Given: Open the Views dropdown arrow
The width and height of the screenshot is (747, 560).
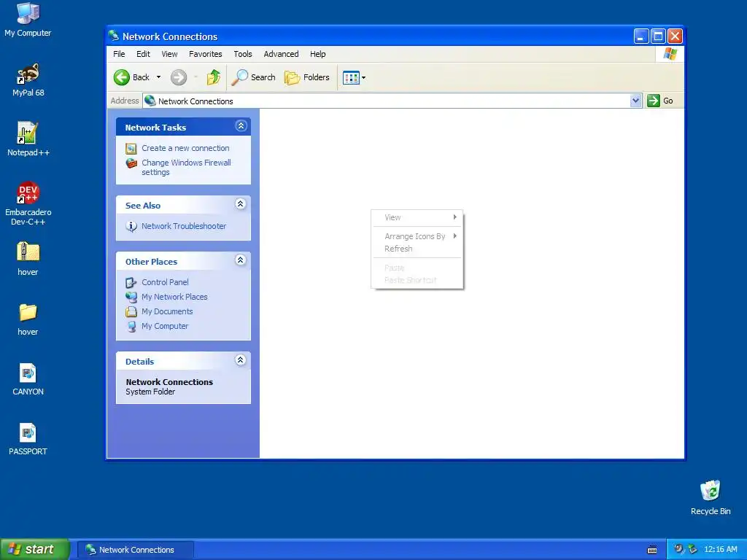Looking at the screenshot, I should 363,77.
